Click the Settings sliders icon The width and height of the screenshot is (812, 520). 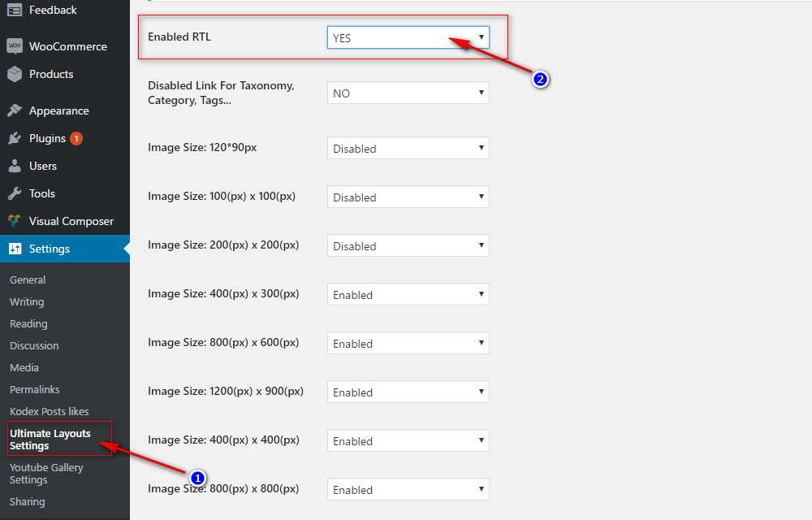tap(15, 249)
